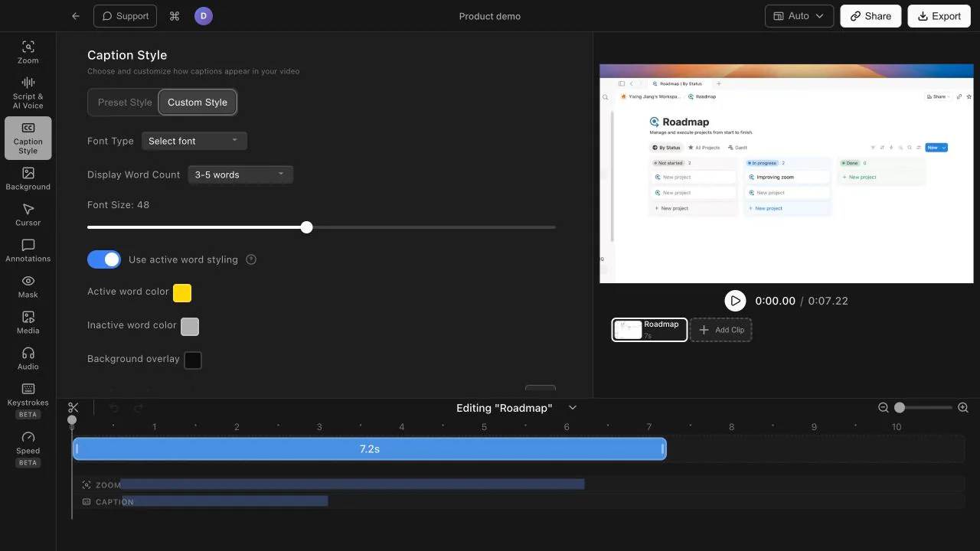
Task: Open the Mask panel
Action: [x=28, y=287]
